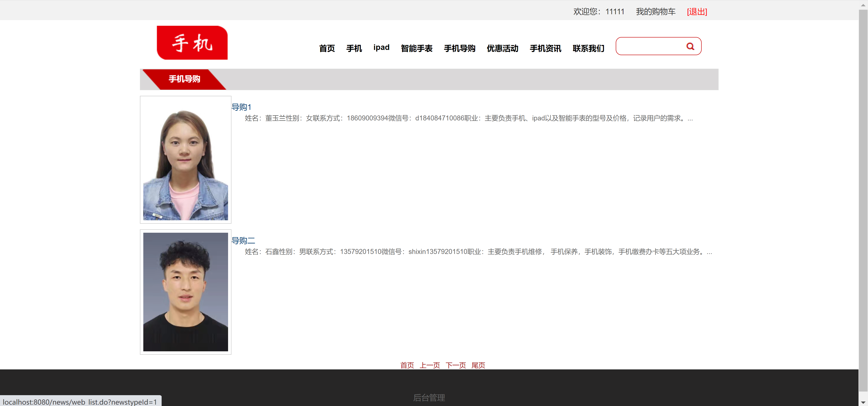
Task: Go to 下一页 in pagination
Action: (x=455, y=365)
